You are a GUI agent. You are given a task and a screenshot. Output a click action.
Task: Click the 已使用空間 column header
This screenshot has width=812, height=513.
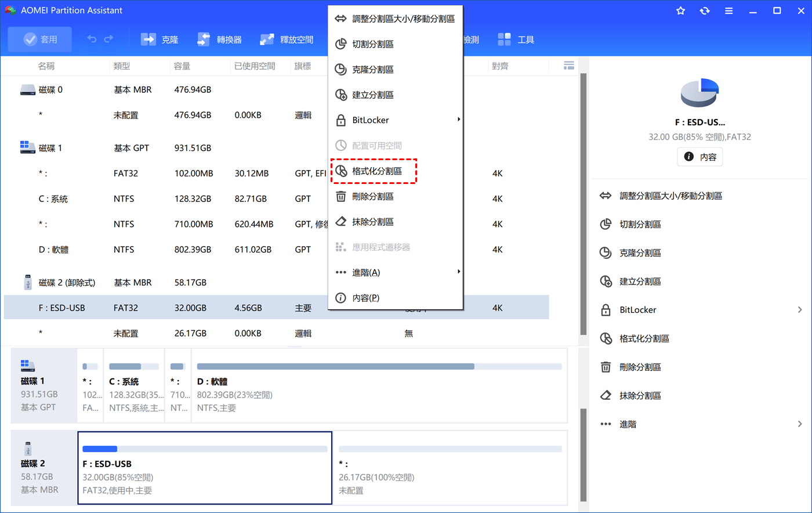click(255, 66)
